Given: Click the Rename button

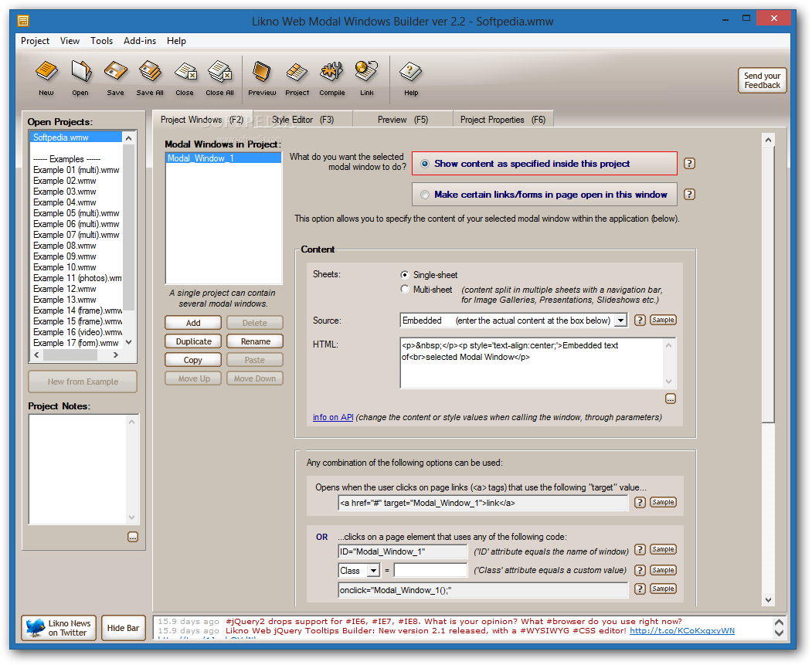Looking at the screenshot, I should pyautogui.click(x=255, y=341).
